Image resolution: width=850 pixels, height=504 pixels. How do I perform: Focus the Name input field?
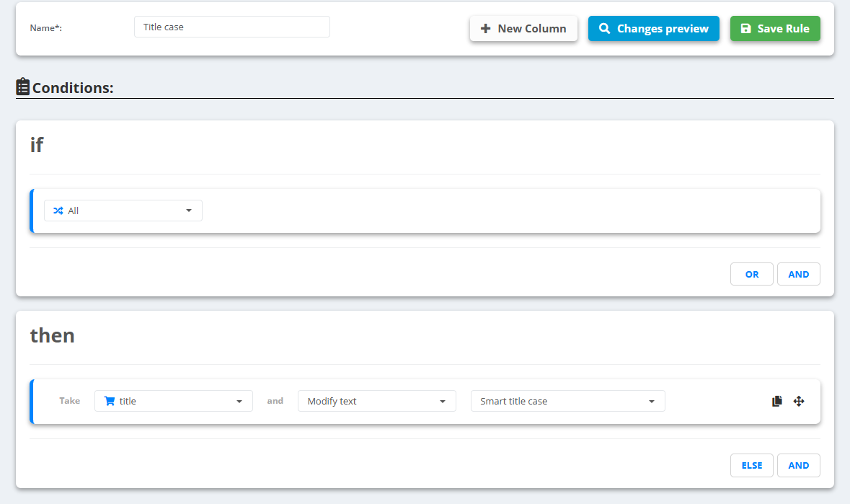coord(232,27)
